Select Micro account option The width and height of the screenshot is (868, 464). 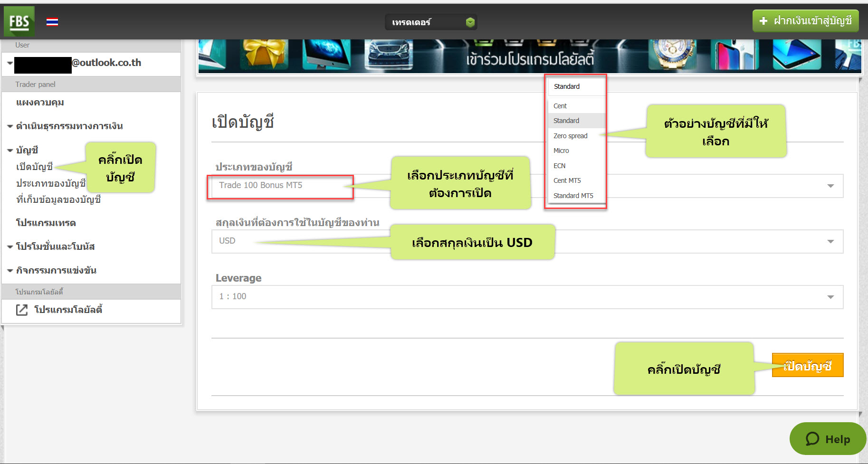pos(577,151)
